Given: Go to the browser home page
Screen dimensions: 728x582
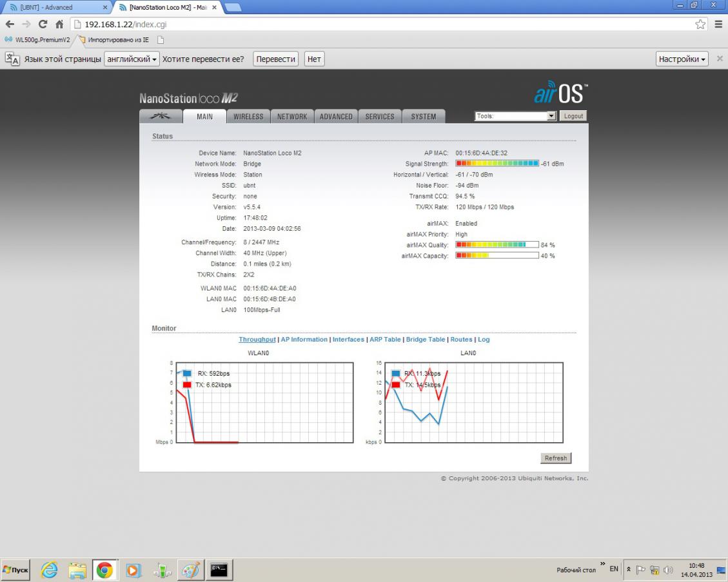Looking at the screenshot, I should coord(59,24).
